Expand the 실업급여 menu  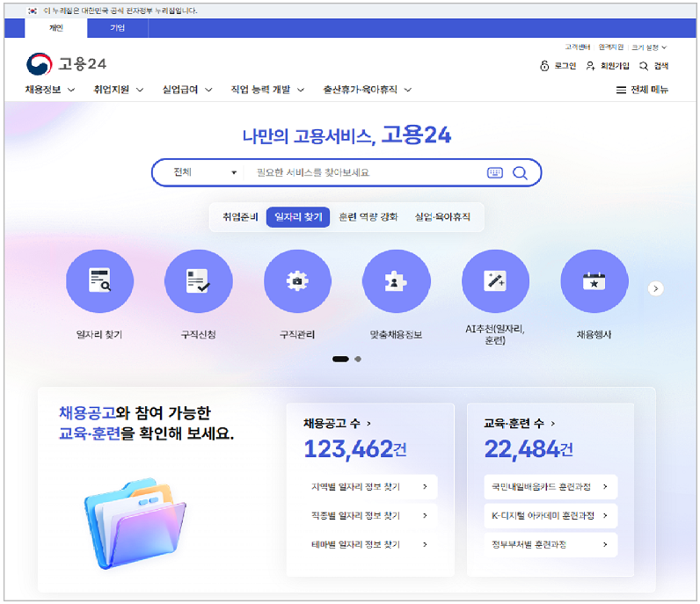[x=187, y=90]
